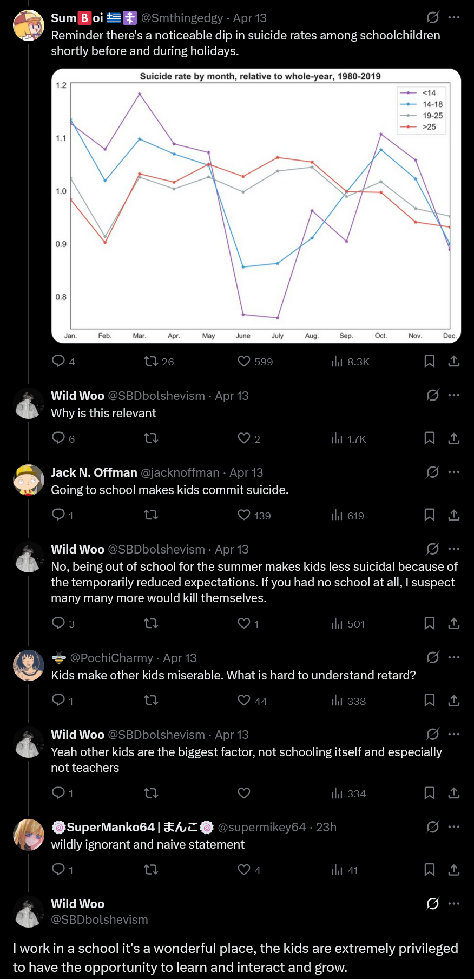
Task: Repost @PochiCharmy's reply
Action: pos(151,701)
